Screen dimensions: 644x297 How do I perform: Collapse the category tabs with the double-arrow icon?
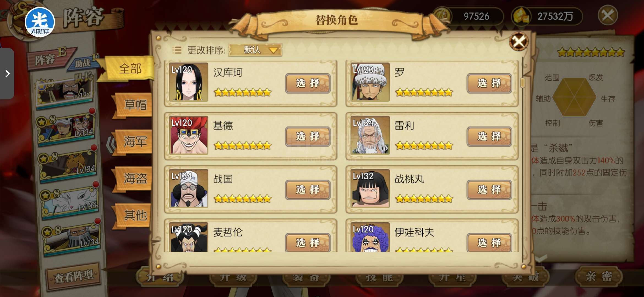tap(111, 144)
